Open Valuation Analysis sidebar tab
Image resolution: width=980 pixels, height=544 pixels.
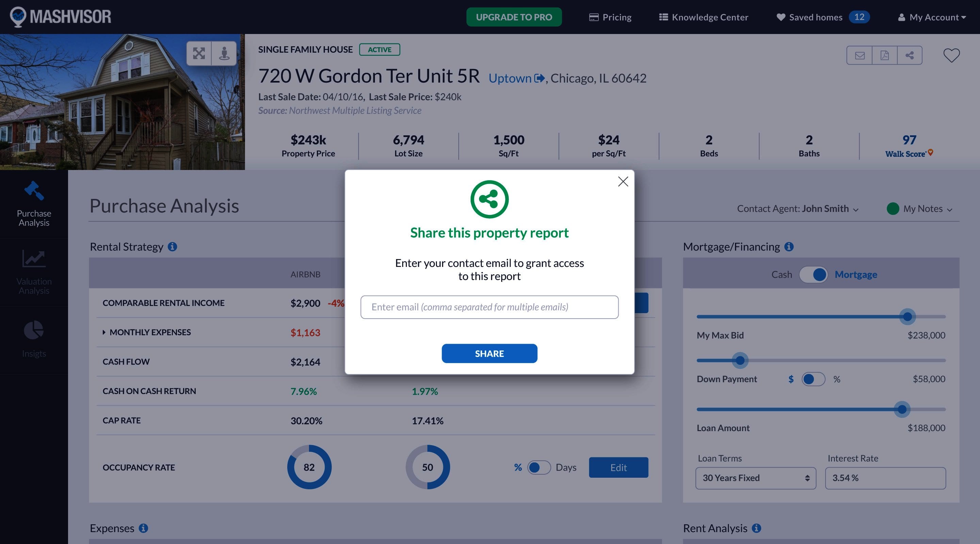pos(34,272)
